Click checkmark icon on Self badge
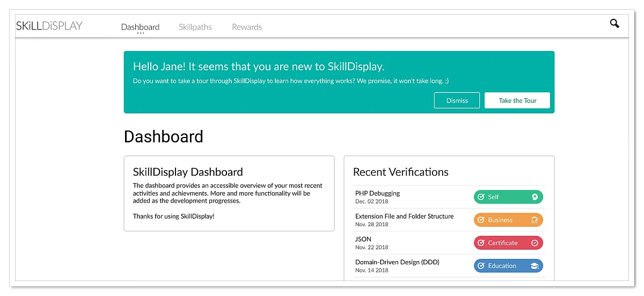Viewport: 644px width, 296px height. click(481, 197)
